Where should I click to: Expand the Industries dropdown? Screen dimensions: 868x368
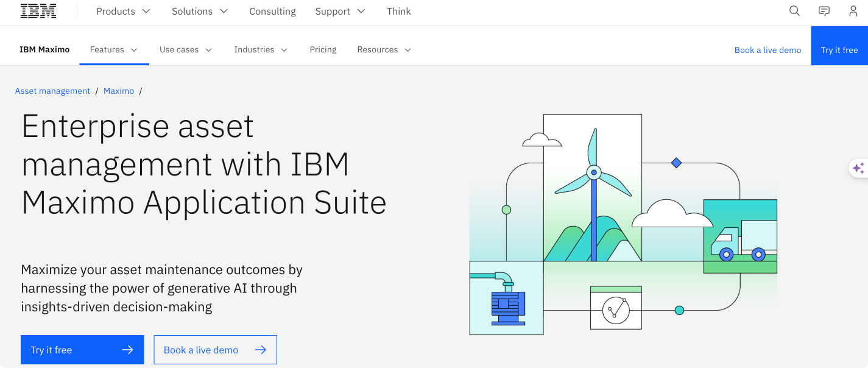coord(261,50)
